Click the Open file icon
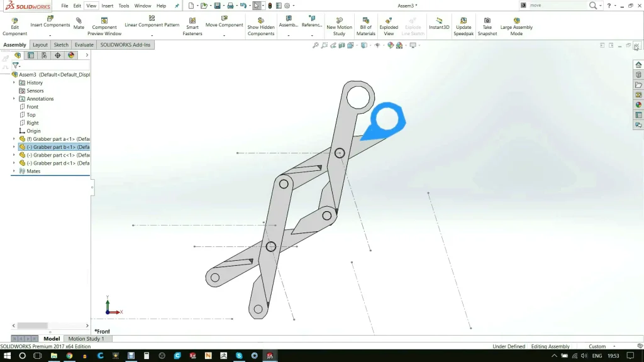644x362 pixels. (x=204, y=6)
